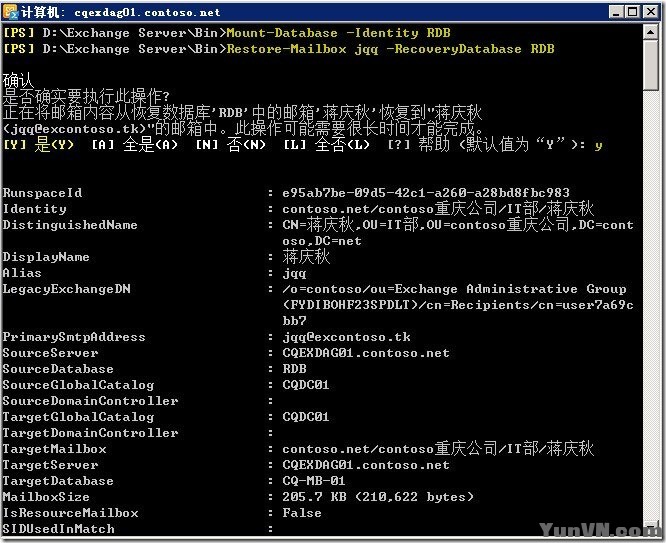666x543 pixels.
Task: Click the DistinguishedName label
Action: click(70, 225)
